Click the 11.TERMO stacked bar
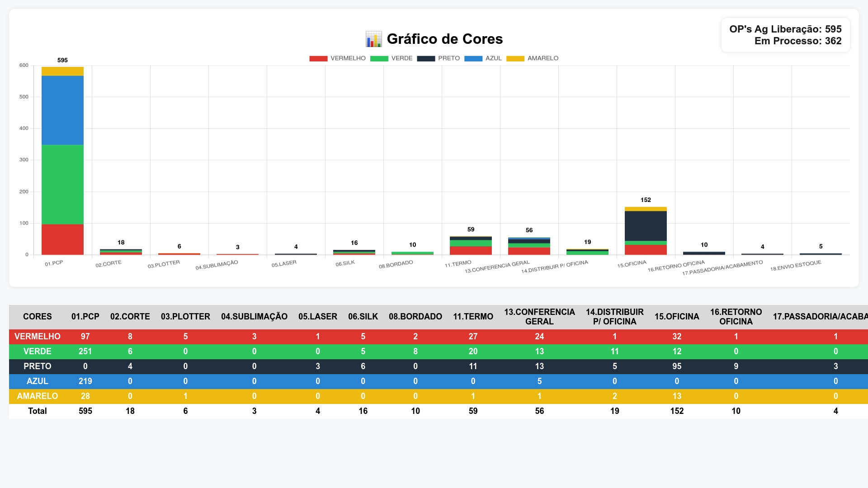Screen dimensions: 868x488 (471, 246)
